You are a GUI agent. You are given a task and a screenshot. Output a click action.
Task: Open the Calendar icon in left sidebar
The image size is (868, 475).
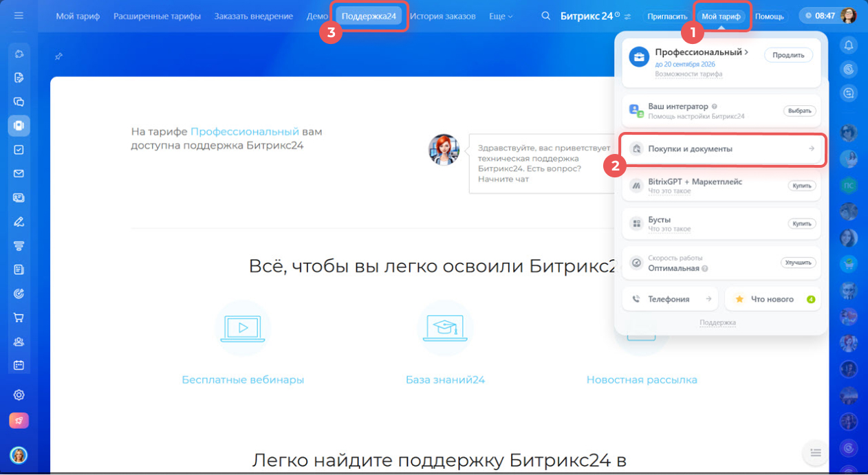pos(19,365)
